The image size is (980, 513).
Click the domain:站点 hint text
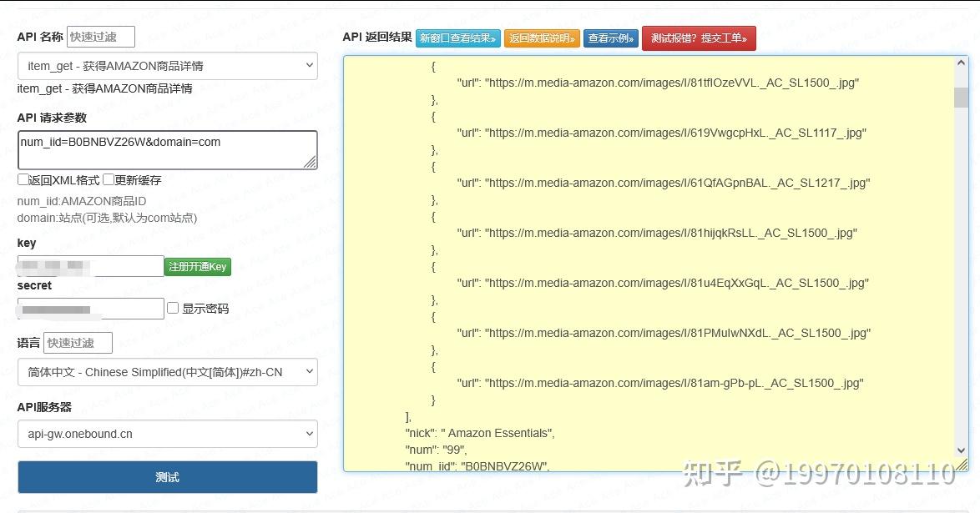107,218
